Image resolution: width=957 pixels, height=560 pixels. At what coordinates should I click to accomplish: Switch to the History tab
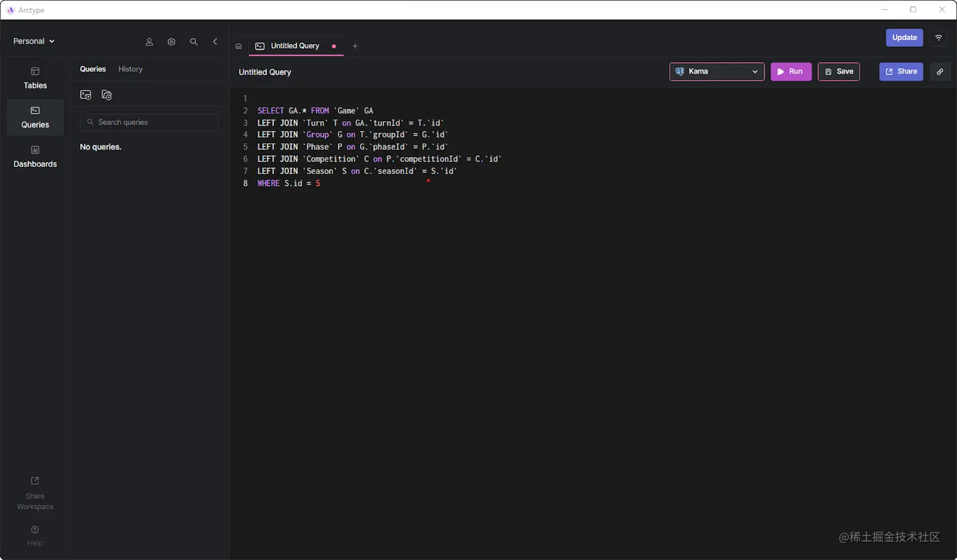[x=130, y=69]
